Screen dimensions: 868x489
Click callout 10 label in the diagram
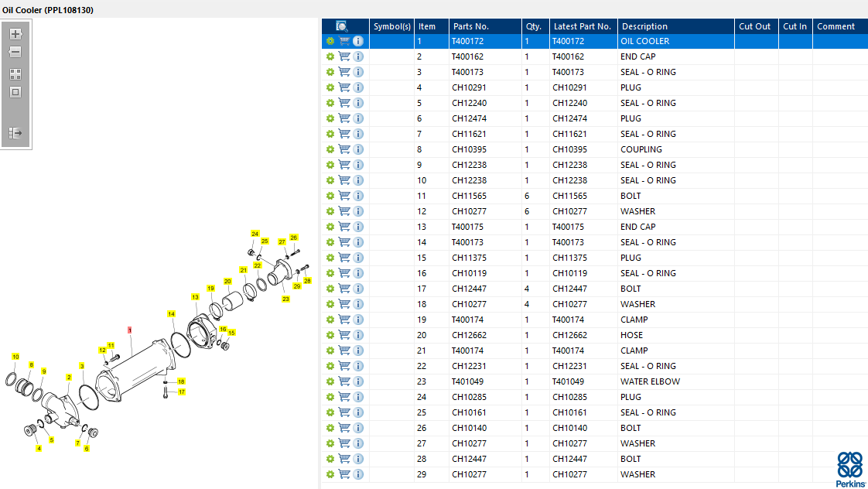15,357
